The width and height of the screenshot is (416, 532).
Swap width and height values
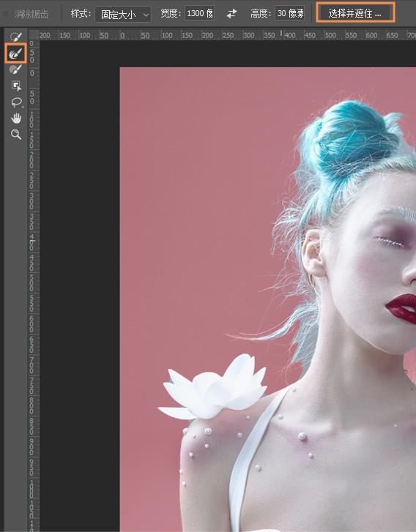(231, 14)
